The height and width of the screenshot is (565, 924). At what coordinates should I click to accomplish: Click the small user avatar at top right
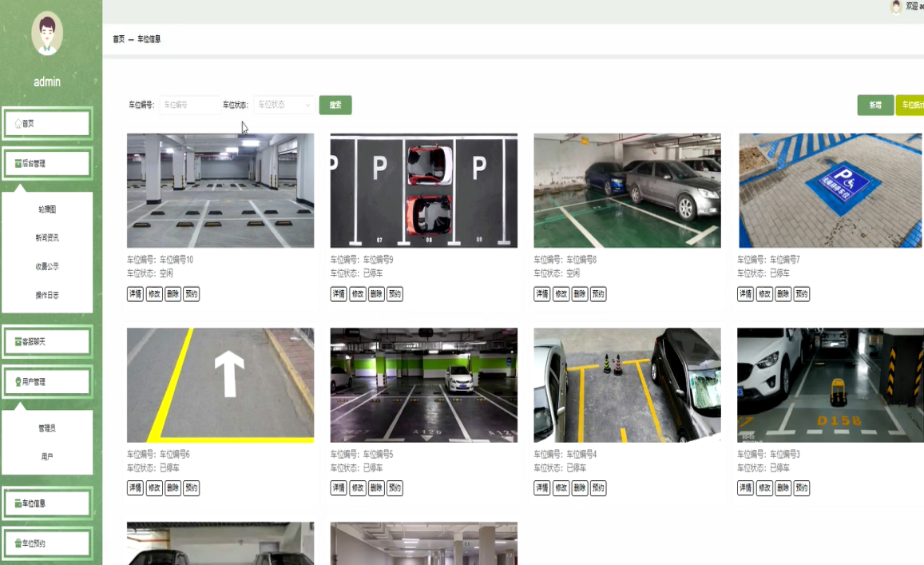896,6
